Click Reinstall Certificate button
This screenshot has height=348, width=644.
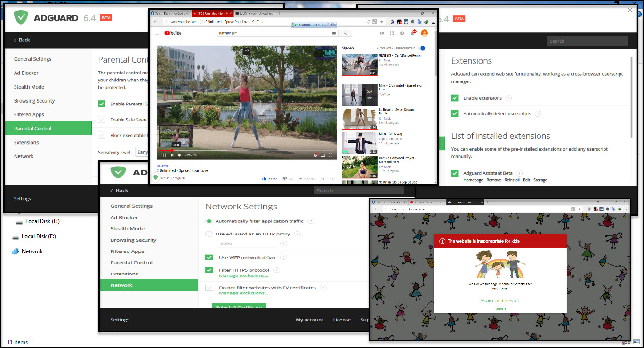tap(239, 306)
